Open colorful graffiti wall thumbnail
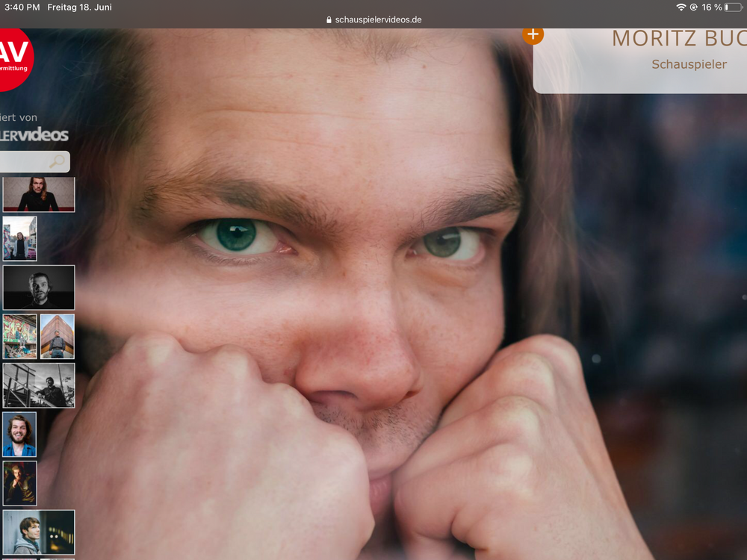This screenshot has width=747, height=560. (x=19, y=336)
